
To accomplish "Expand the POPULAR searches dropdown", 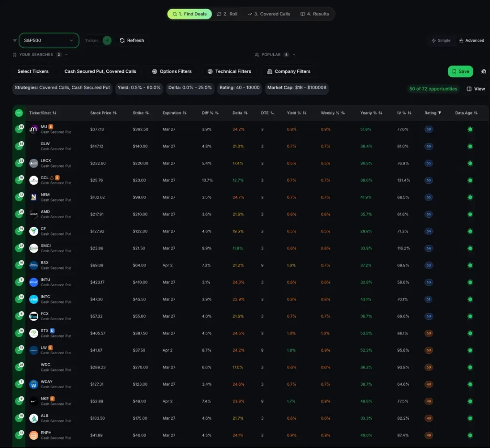I will [x=294, y=55].
